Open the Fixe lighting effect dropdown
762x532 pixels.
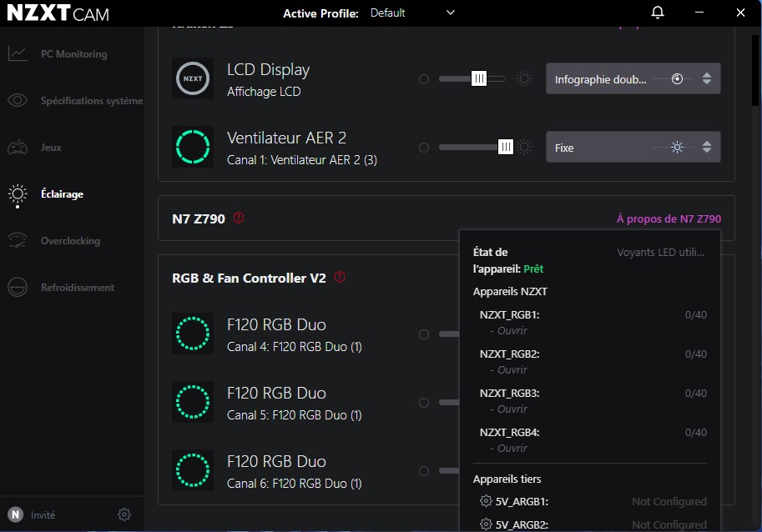coord(633,148)
